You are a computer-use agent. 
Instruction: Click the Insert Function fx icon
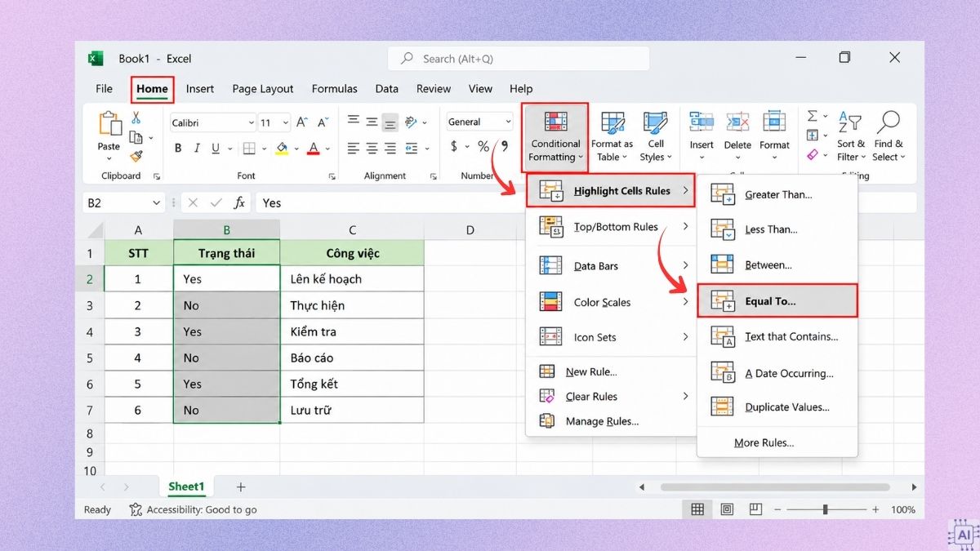click(239, 202)
